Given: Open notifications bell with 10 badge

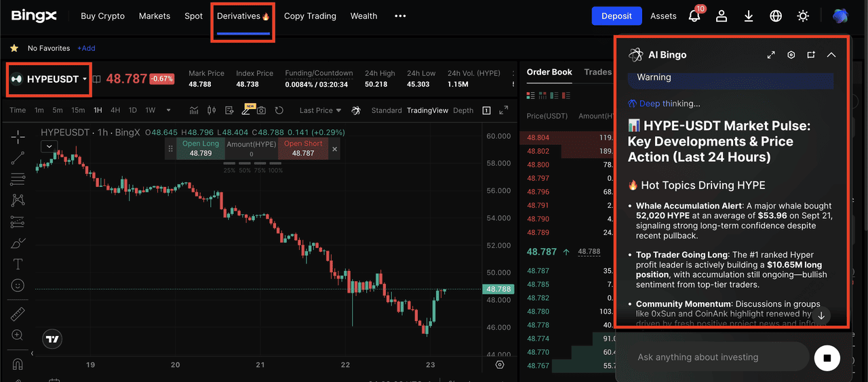Looking at the screenshot, I should click(694, 16).
